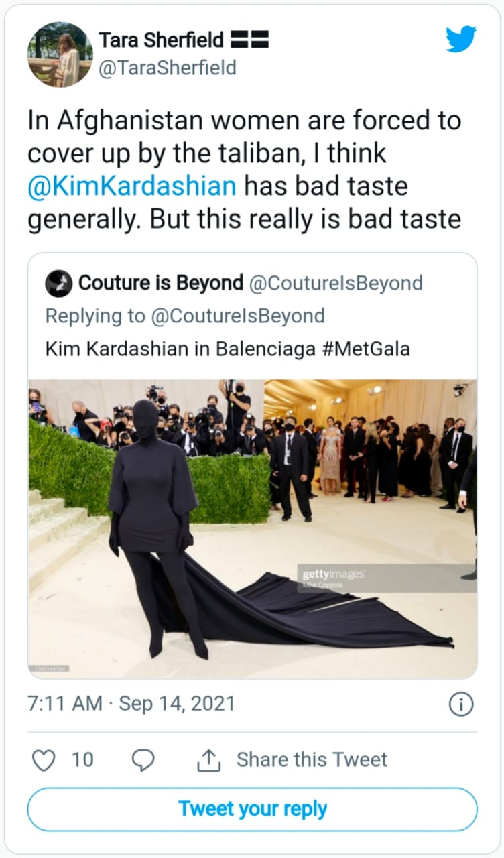The width and height of the screenshot is (504, 858).
Task: Click the reply speech bubble icon
Action: tap(142, 759)
